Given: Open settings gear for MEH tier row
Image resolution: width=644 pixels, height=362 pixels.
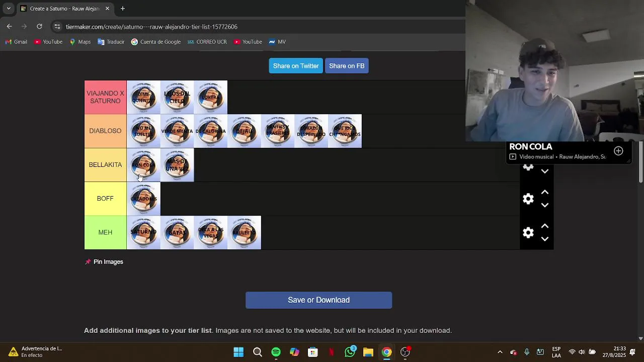Looking at the screenshot, I should pyautogui.click(x=528, y=232).
